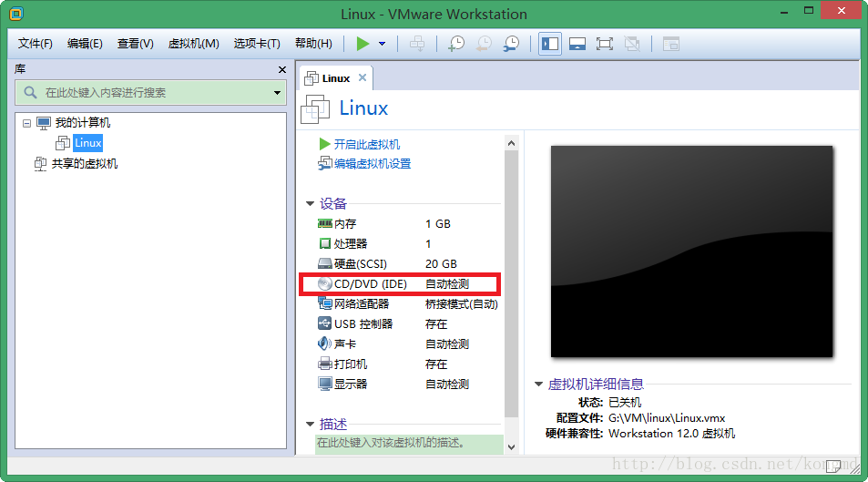Click the 处理器 processor device icon
This screenshot has height=482, width=868.
coord(325,243)
